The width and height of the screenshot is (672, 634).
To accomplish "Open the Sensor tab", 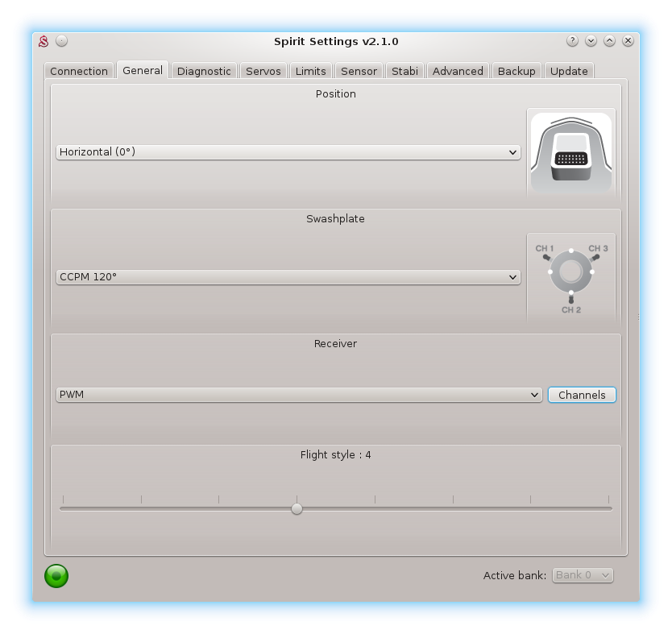I will pyautogui.click(x=359, y=71).
